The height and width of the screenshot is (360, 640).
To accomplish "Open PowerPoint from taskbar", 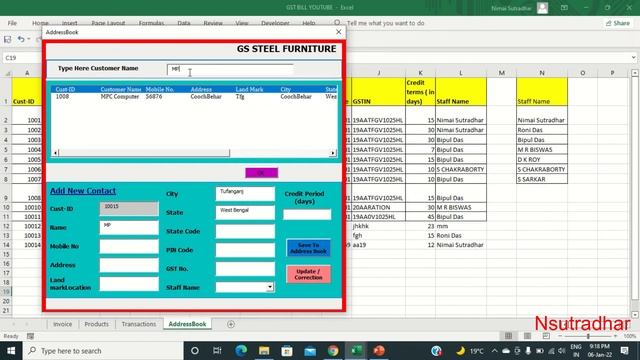I will click(379, 351).
